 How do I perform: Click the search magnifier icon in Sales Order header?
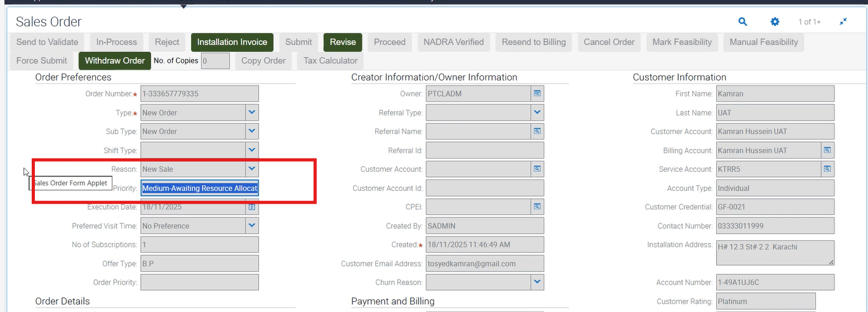pos(743,22)
